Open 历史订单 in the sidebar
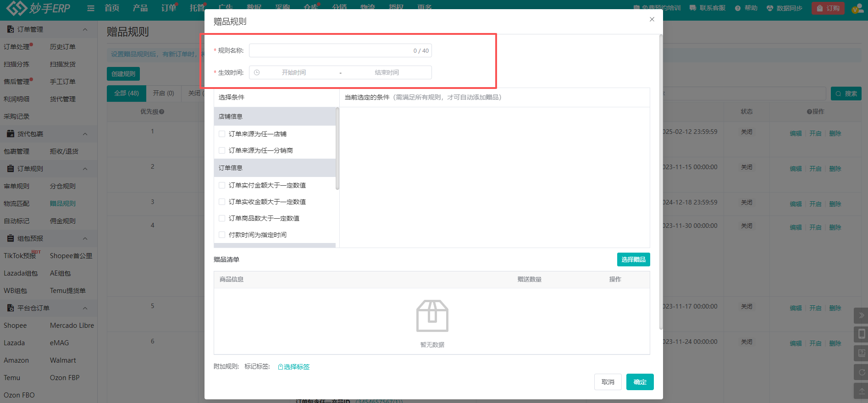 point(63,47)
